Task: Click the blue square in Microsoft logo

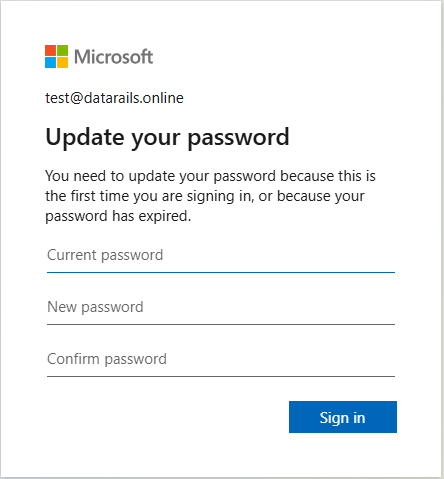Action: point(50,62)
